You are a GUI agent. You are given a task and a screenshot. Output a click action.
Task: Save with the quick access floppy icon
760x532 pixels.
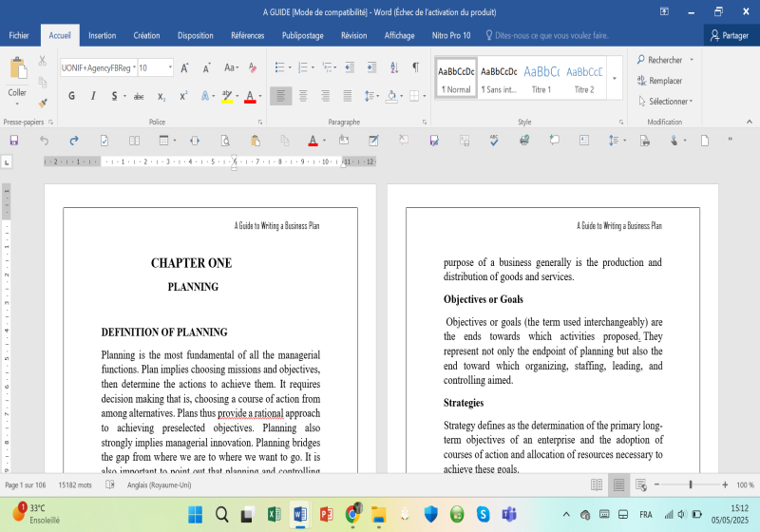tap(14, 141)
